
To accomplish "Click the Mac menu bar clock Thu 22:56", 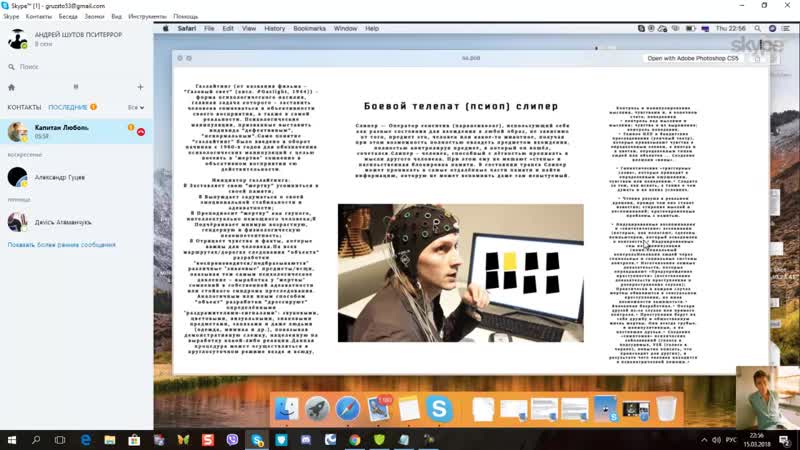I will [x=731, y=29].
